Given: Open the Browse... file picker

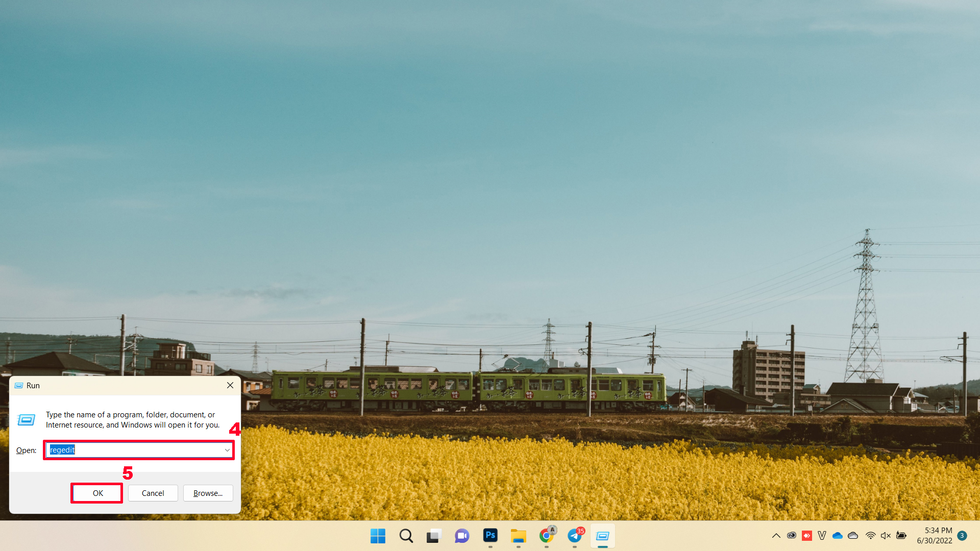Looking at the screenshot, I should tap(208, 493).
